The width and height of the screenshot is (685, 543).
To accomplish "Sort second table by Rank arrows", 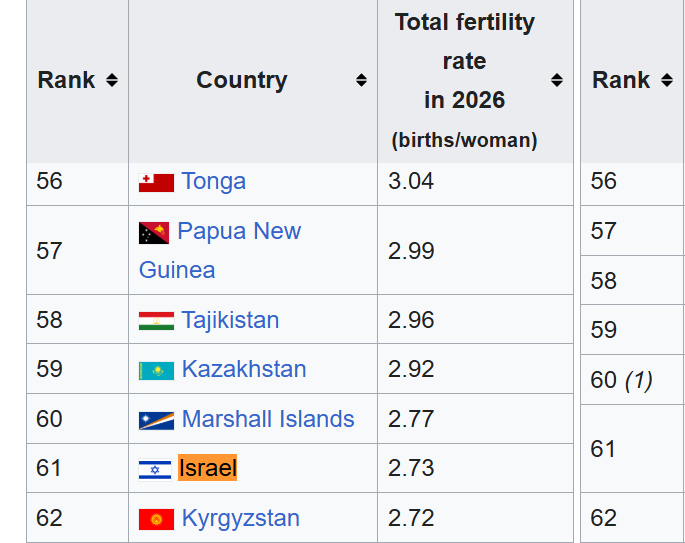I will 667,80.
